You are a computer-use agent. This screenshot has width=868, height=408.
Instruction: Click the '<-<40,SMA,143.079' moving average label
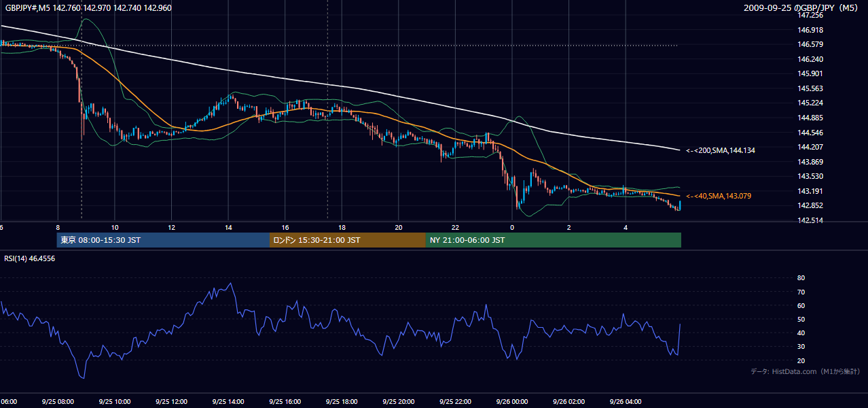(x=719, y=196)
